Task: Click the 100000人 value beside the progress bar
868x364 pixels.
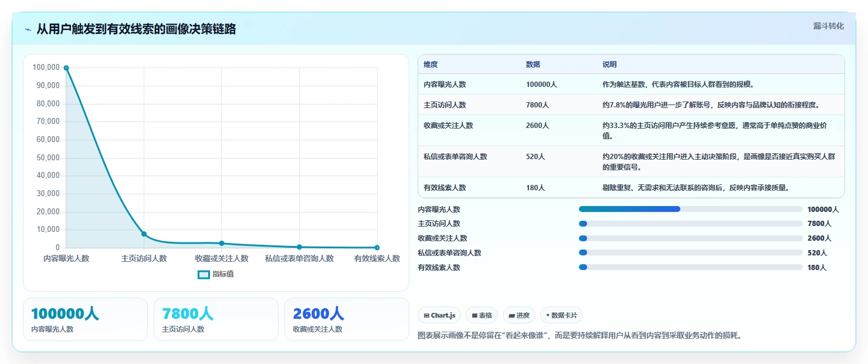Action: point(823,209)
